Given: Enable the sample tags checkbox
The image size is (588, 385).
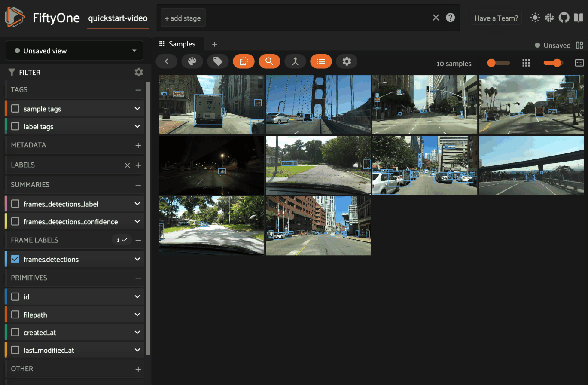Looking at the screenshot, I should [x=15, y=109].
